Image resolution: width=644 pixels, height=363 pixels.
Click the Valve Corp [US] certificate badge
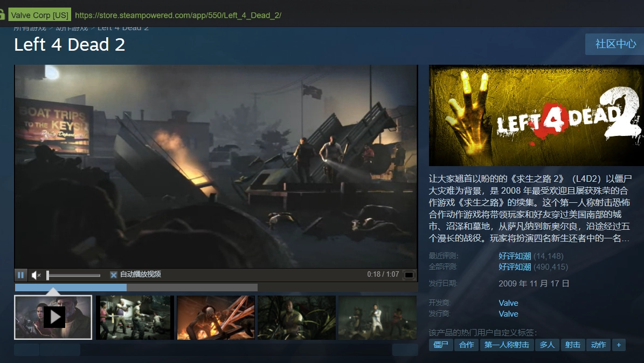pyautogui.click(x=39, y=15)
